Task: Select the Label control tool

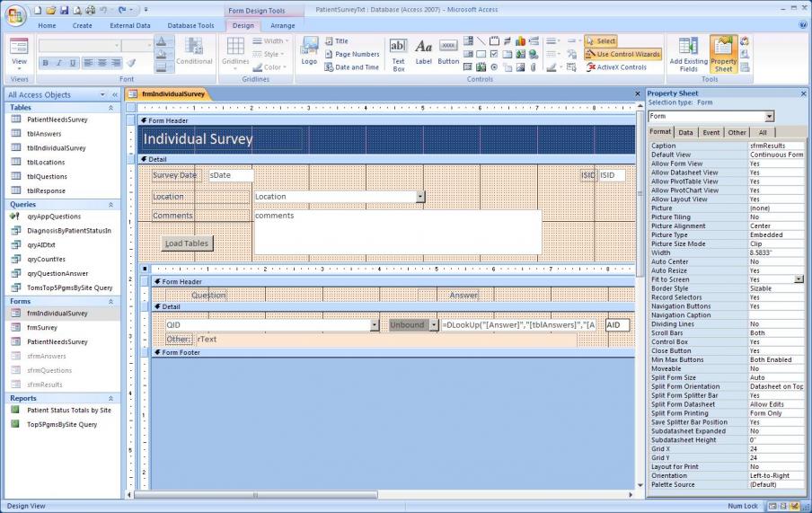Action: click(423, 52)
